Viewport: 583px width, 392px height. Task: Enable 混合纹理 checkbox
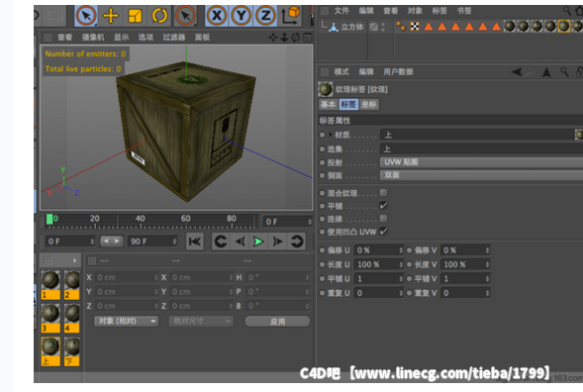point(383,193)
